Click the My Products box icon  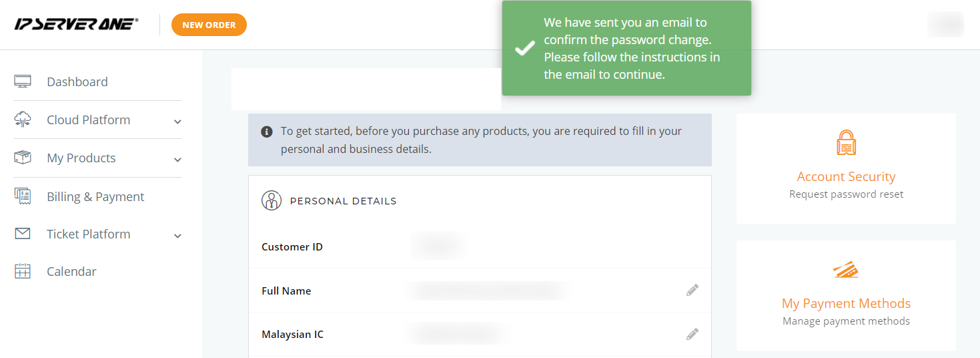click(23, 158)
